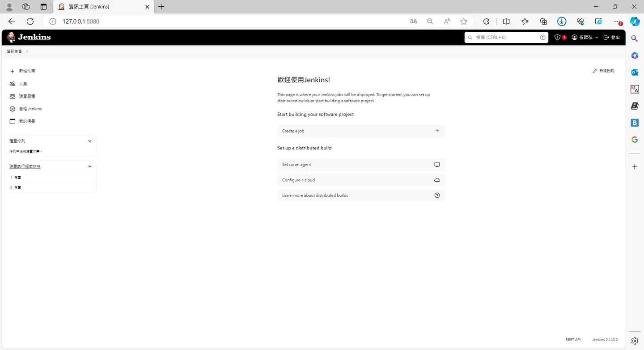Click 新增說明 to add a description

(603, 71)
